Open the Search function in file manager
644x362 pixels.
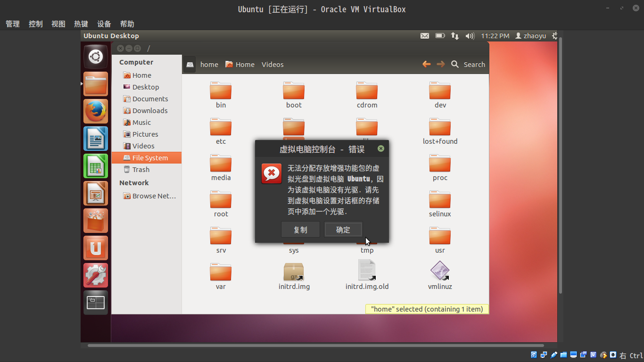point(468,65)
